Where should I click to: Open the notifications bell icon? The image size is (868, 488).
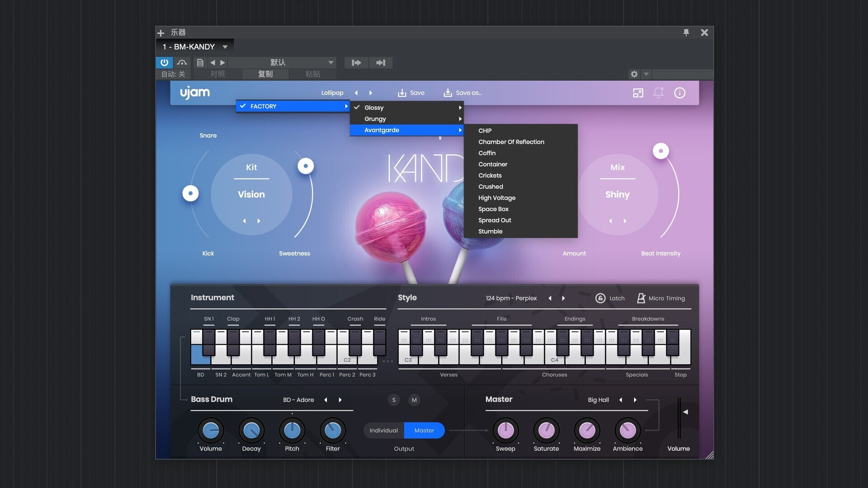pyautogui.click(x=659, y=93)
